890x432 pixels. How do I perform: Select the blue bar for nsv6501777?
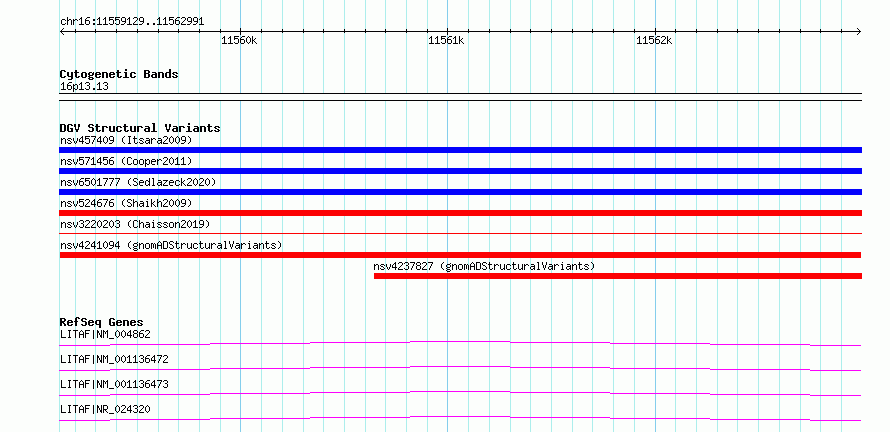click(460, 192)
